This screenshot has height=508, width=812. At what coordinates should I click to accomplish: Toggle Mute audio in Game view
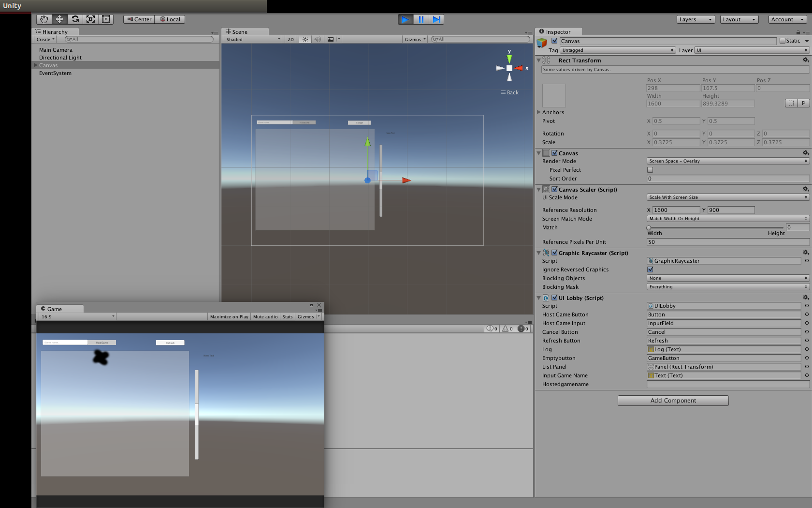click(265, 317)
